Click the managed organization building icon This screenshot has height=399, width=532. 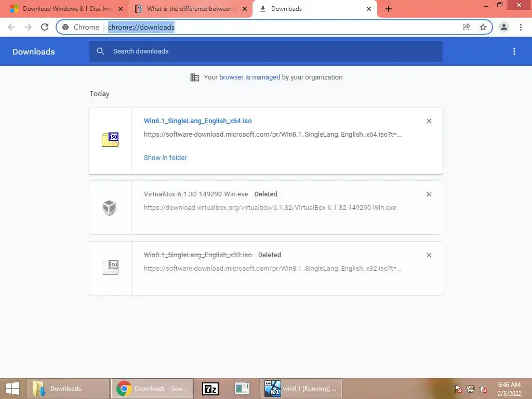point(195,77)
